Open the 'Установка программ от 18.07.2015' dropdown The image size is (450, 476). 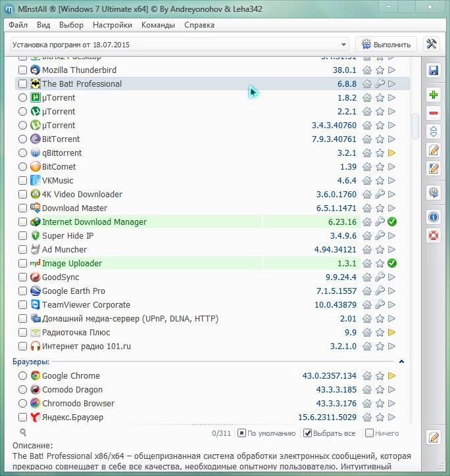(x=179, y=45)
